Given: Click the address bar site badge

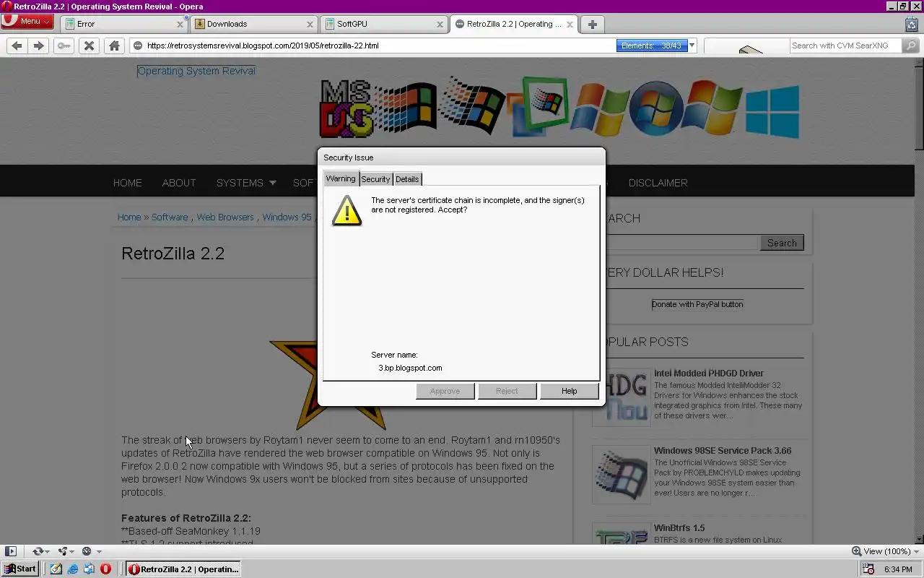Looking at the screenshot, I should point(138,46).
